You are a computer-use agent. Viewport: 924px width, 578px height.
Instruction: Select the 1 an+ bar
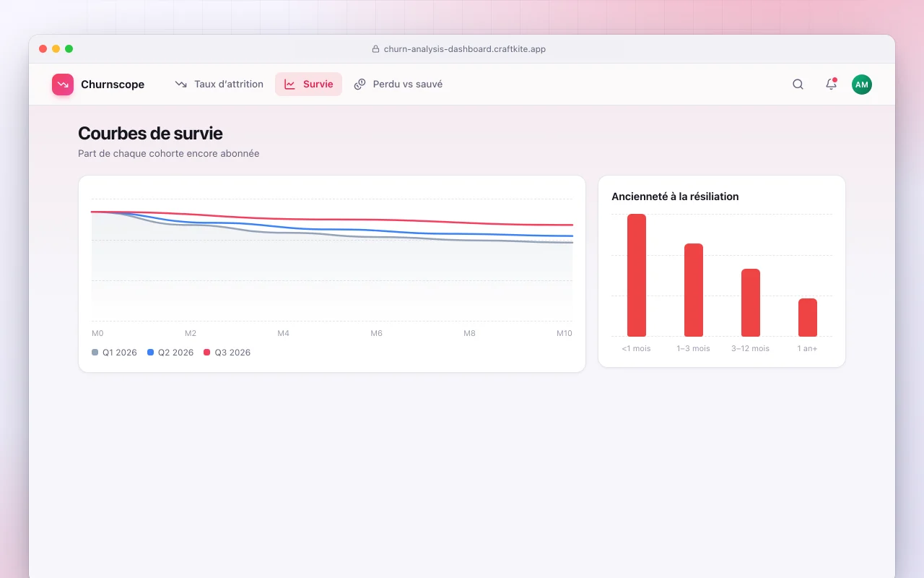click(808, 317)
